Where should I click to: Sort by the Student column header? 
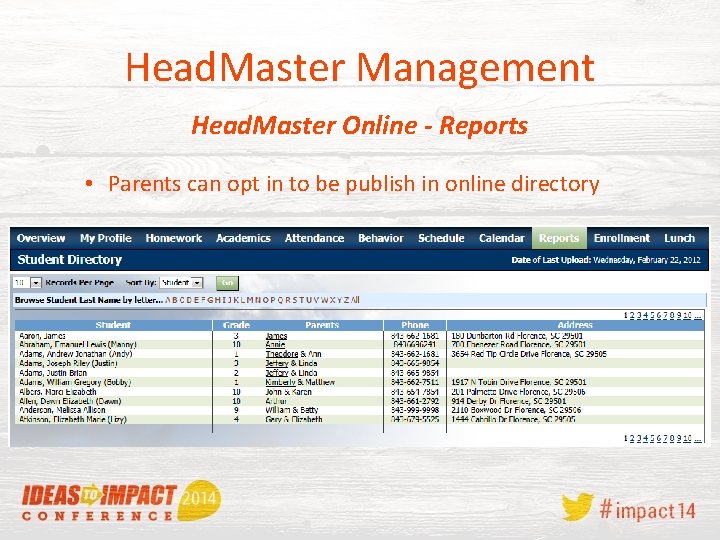tap(113, 325)
